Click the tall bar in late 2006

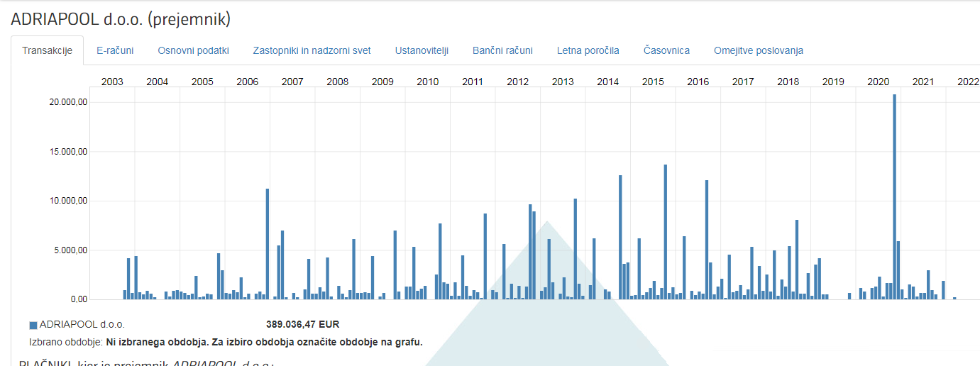tap(268, 245)
